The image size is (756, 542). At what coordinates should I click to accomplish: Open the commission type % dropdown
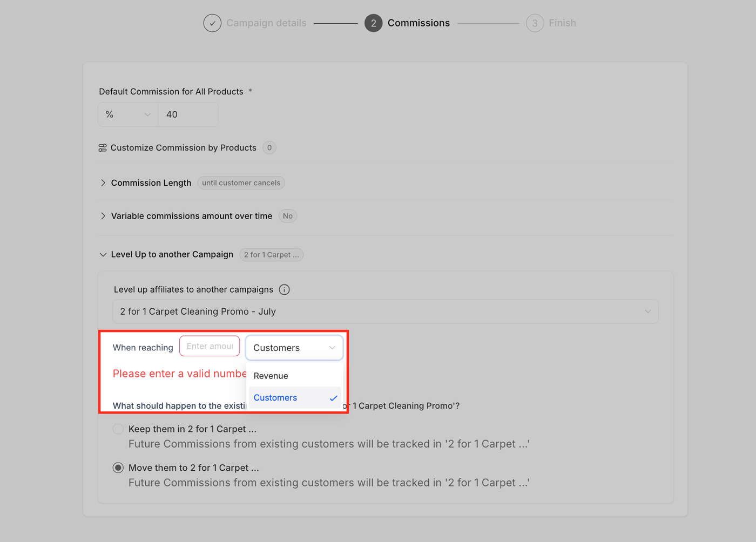tap(128, 114)
